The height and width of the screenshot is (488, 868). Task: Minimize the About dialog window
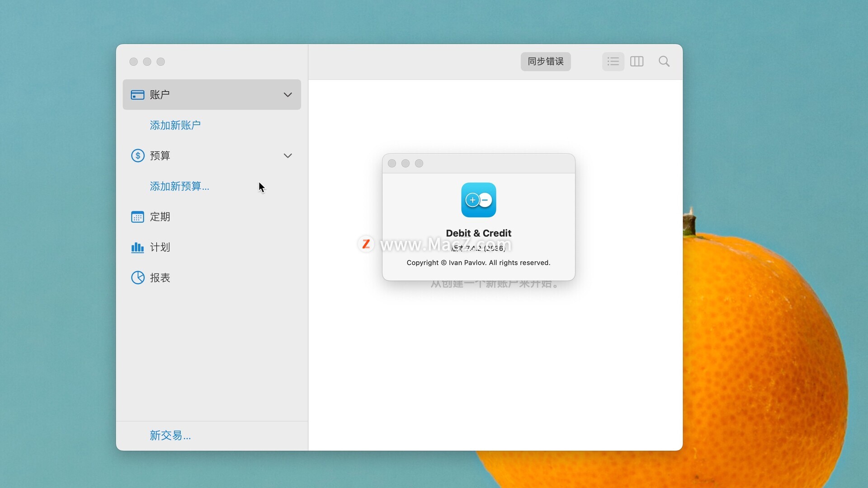[x=406, y=164]
